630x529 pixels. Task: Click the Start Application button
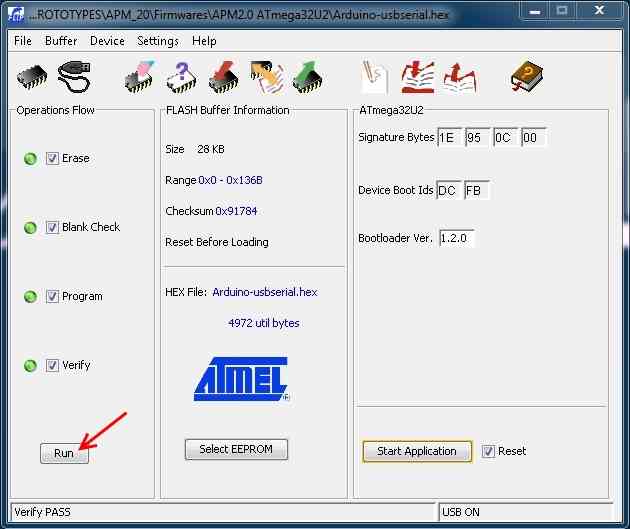click(x=416, y=451)
